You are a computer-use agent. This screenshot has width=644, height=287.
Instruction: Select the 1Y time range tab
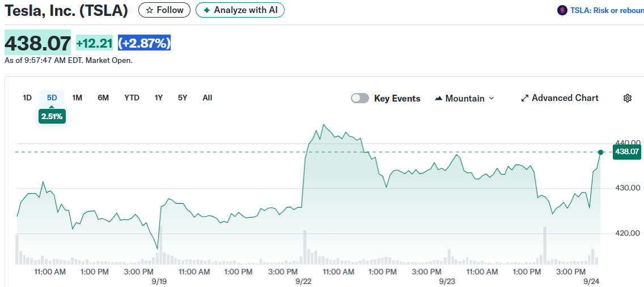[159, 98]
